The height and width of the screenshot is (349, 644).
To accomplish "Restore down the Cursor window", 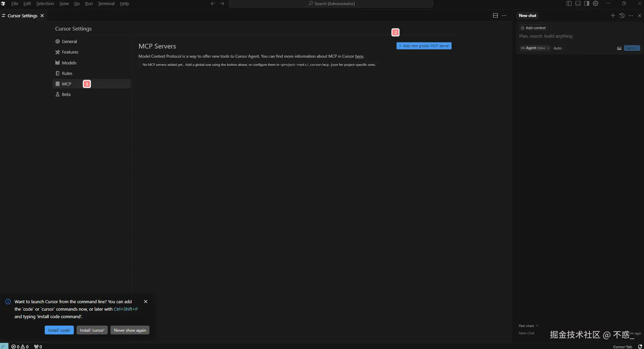I will 624,3.
